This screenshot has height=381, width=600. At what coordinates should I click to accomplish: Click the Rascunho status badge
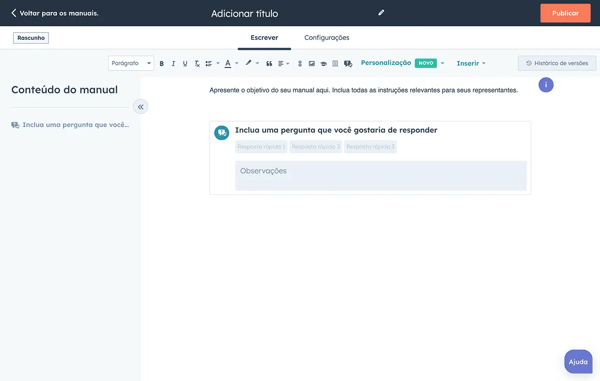[x=31, y=38]
